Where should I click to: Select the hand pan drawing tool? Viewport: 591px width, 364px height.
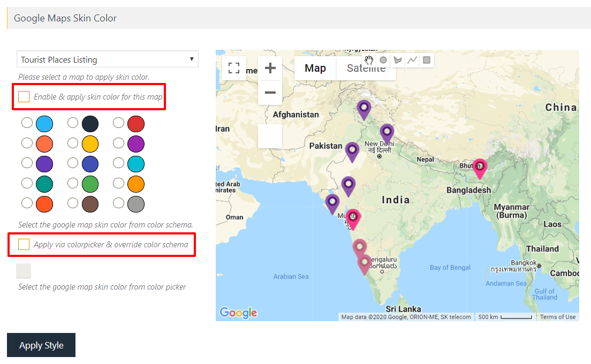point(369,60)
